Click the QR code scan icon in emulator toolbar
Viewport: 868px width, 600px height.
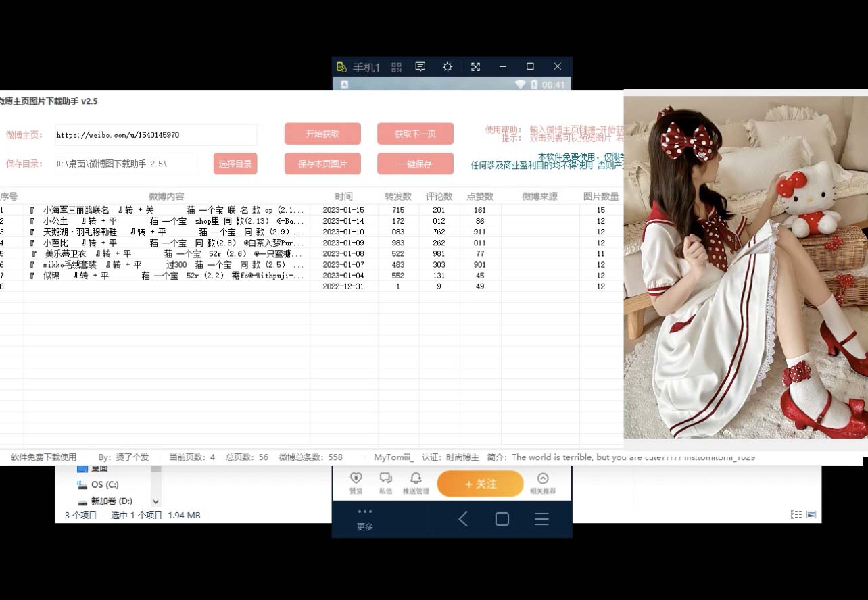pyautogui.click(x=396, y=67)
